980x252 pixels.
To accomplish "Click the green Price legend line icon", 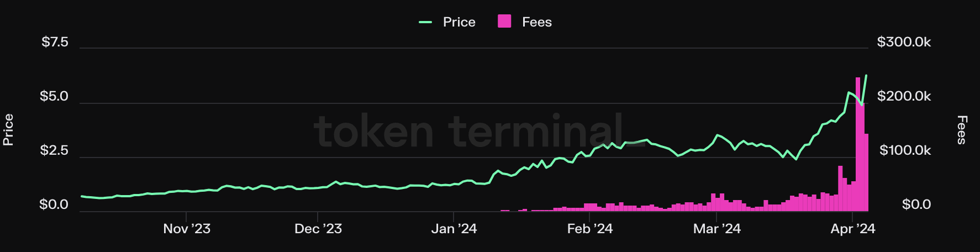I will (425, 22).
